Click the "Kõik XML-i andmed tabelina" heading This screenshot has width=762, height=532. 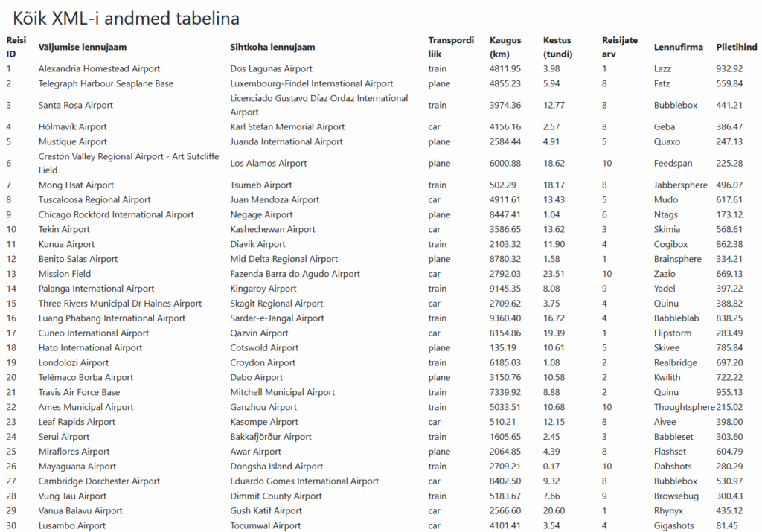127,19
